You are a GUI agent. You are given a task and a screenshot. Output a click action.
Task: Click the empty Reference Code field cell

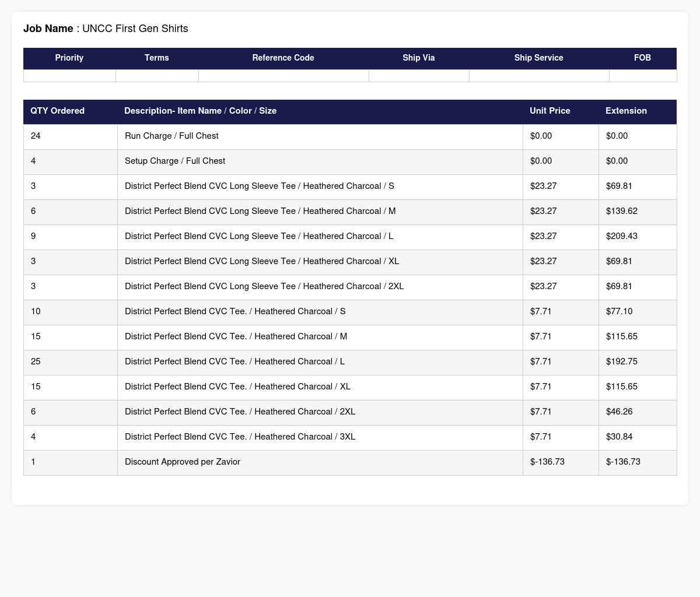pyautogui.click(x=283, y=76)
